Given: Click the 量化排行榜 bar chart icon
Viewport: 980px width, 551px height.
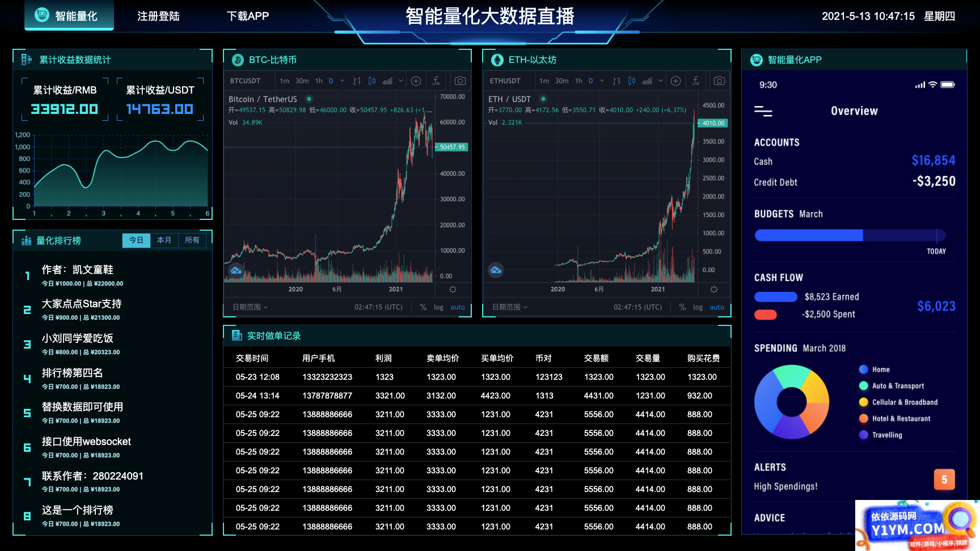Looking at the screenshot, I should tap(26, 240).
